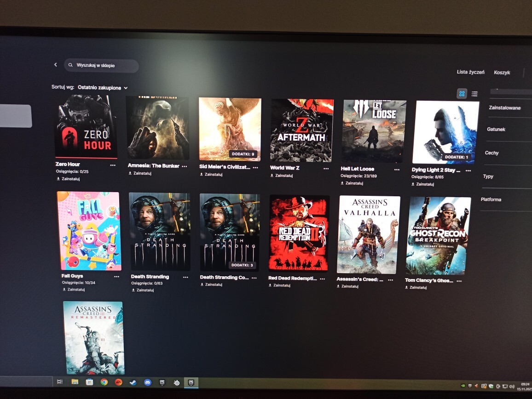This screenshot has width=532, height=399.
Task: Open Lista życzeń
Action: click(470, 72)
